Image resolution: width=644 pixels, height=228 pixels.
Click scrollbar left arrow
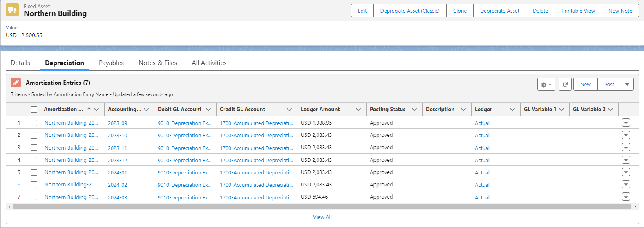[9, 207]
